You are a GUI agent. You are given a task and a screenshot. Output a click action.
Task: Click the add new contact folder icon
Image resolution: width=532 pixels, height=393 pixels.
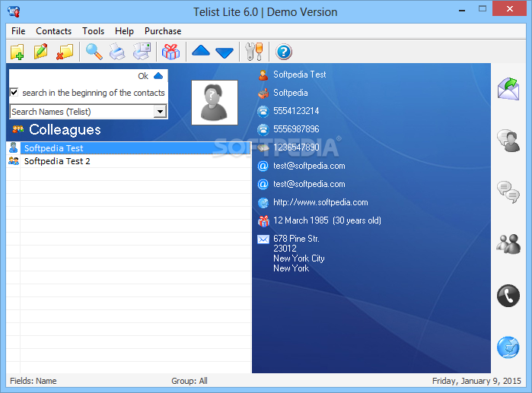coord(18,52)
